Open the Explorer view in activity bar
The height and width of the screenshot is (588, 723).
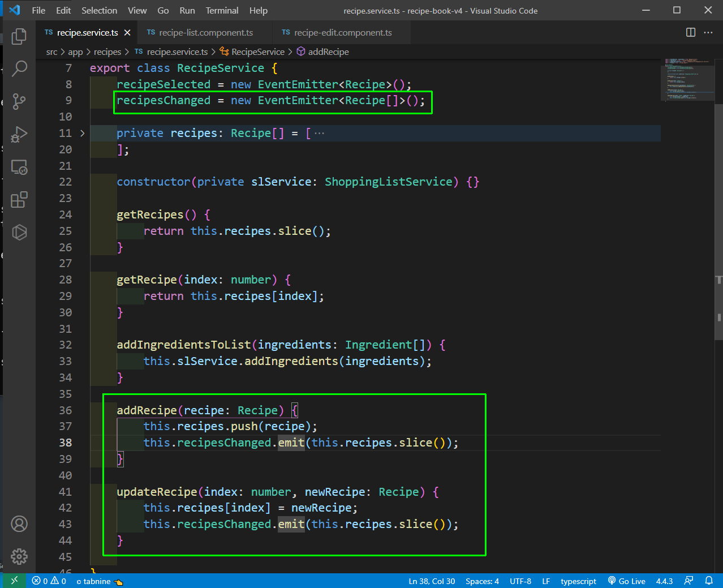(19, 36)
